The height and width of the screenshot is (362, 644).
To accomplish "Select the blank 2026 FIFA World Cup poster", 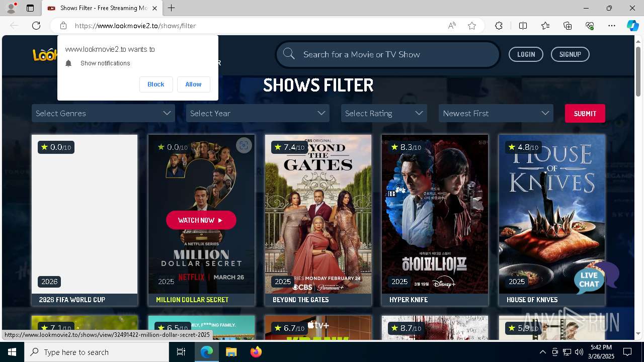I will (x=85, y=214).
